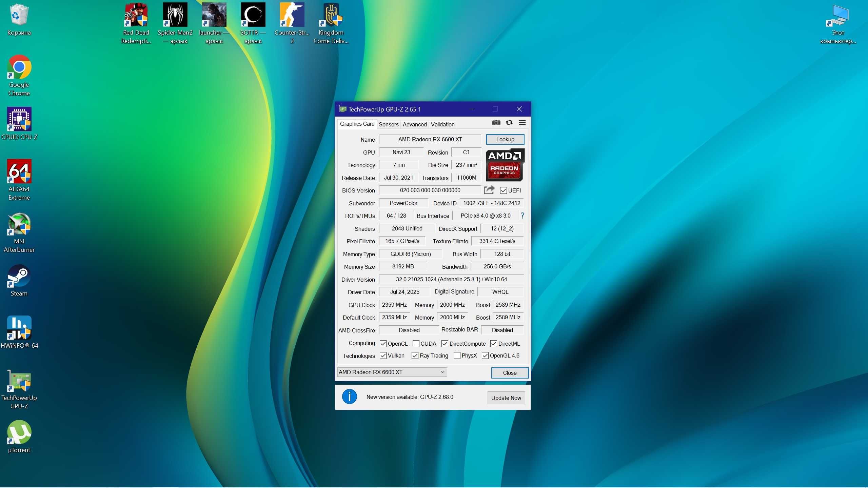Click the Memory Size 8192 MB field
The width and height of the screenshot is (868, 488).
tap(403, 266)
